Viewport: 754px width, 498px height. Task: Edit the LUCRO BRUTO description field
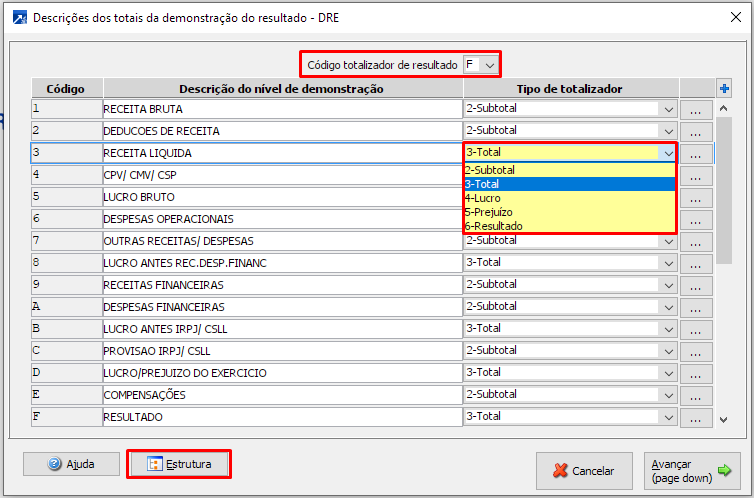coord(281,197)
